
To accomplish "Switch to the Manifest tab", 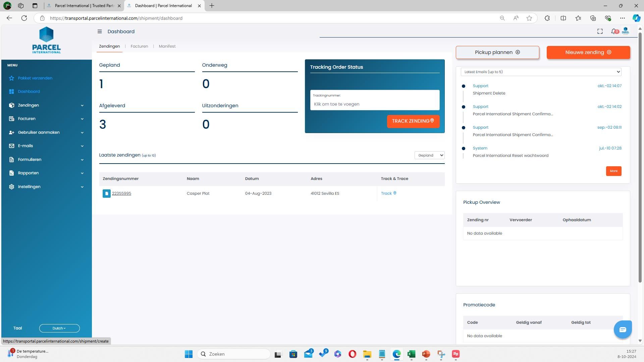I will pyautogui.click(x=167, y=46).
